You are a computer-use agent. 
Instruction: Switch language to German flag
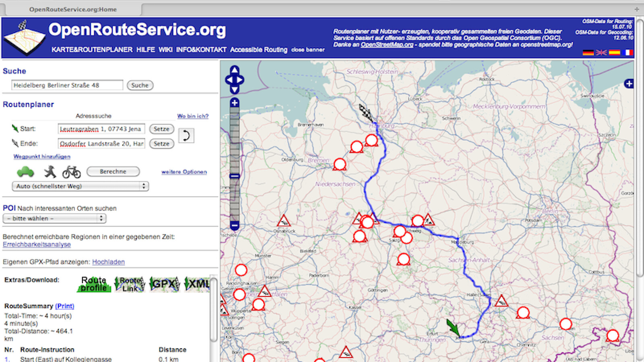588,53
